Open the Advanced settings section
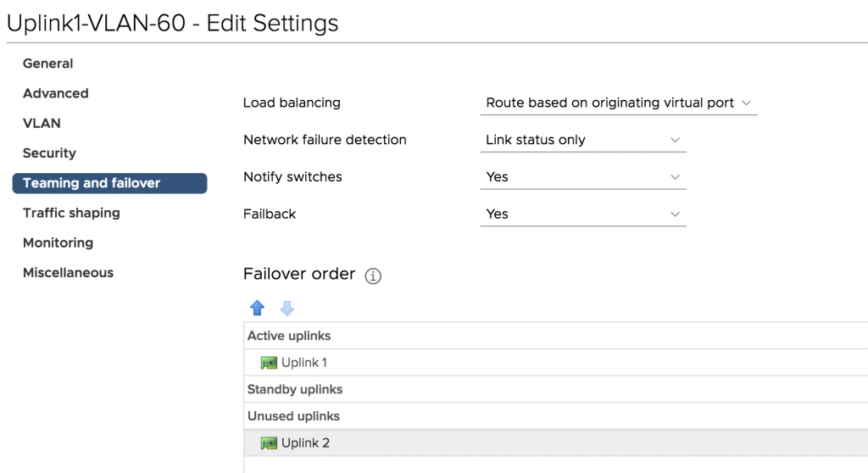This screenshot has height=473, width=868. (x=55, y=93)
